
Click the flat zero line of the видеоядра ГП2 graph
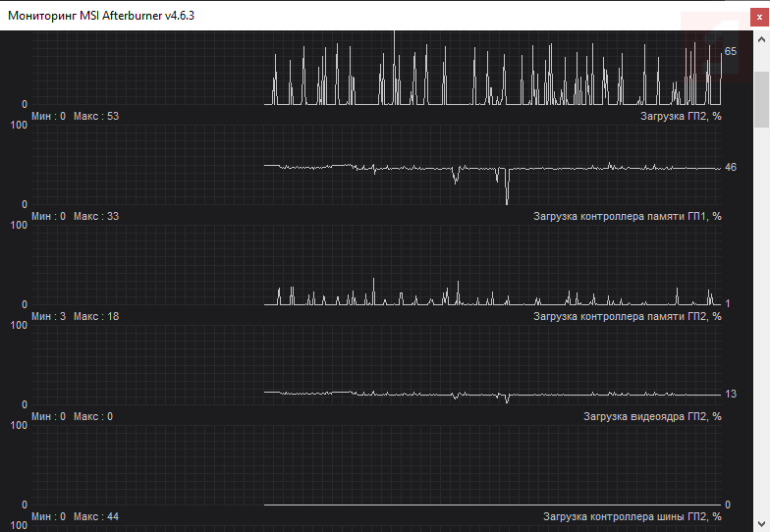493,505
